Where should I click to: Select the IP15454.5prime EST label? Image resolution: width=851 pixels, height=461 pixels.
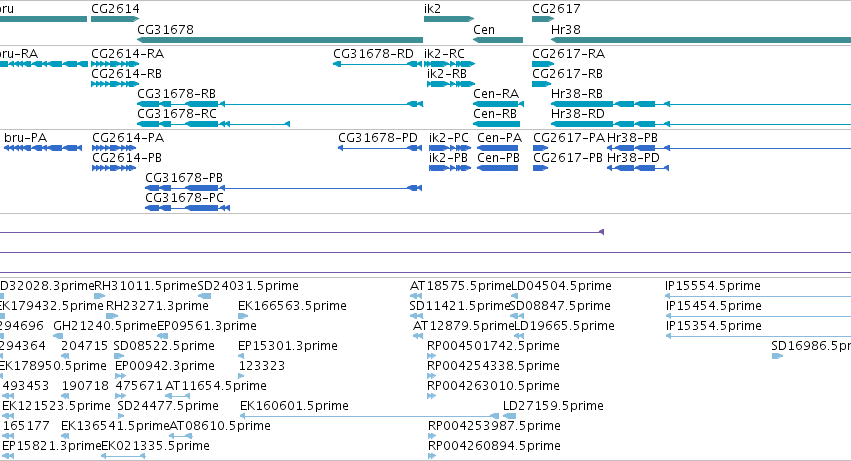714,306
